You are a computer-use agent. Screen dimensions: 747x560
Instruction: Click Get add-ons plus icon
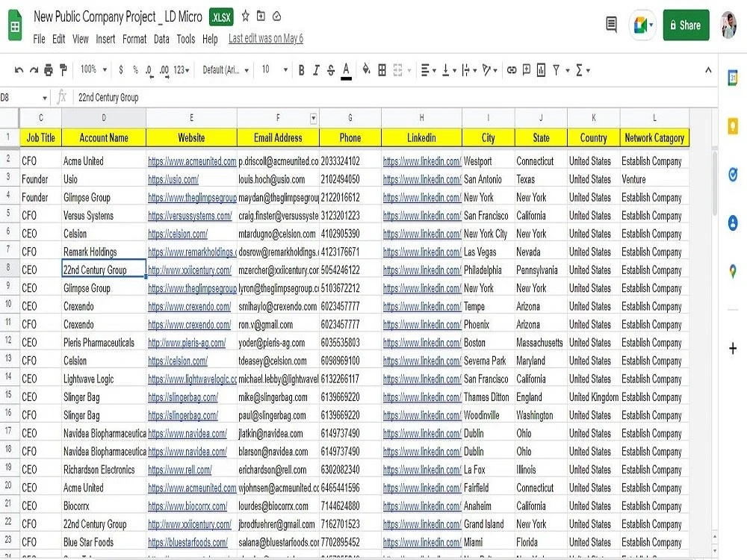pyautogui.click(x=733, y=348)
